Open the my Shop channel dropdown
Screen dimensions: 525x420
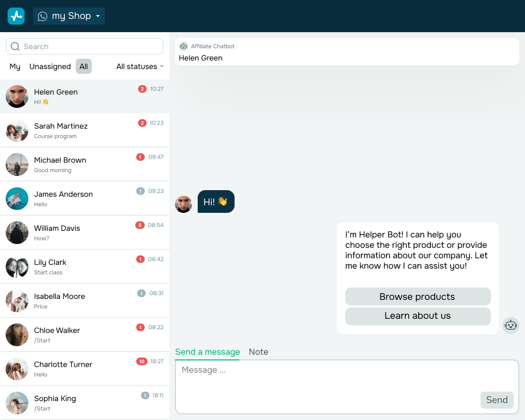[69, 16]
